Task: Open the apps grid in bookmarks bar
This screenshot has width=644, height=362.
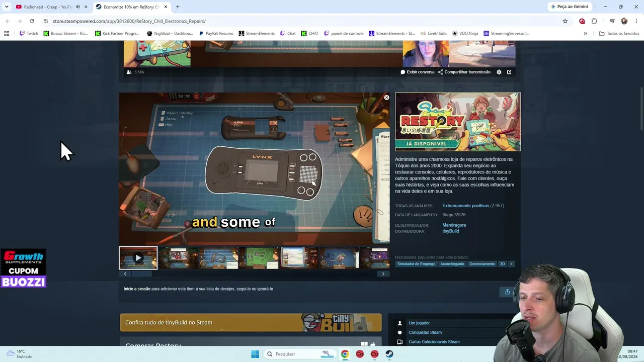Action: point(7,34)
